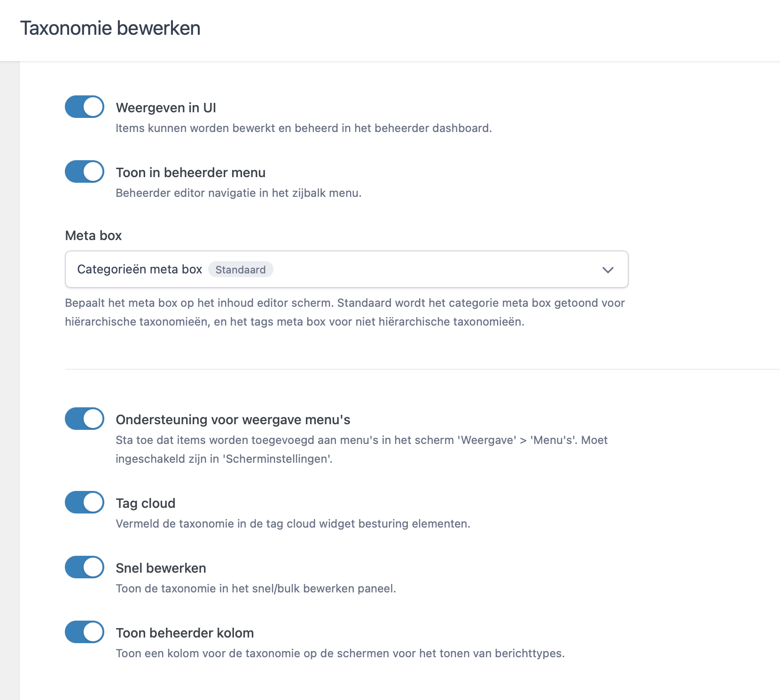Click the Standaard badge in the dropdown
Viewport: 780px width, 700px height.
pyautogui.click(x=241, y=270)
